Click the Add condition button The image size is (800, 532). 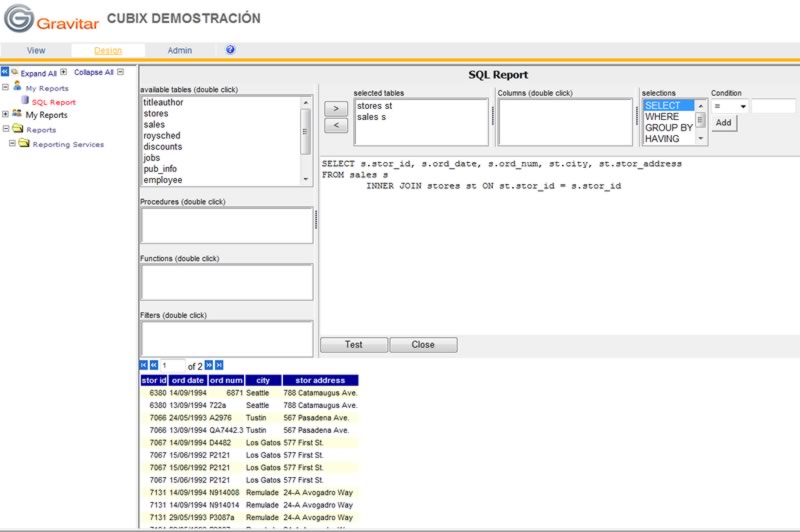coord(724,123)
